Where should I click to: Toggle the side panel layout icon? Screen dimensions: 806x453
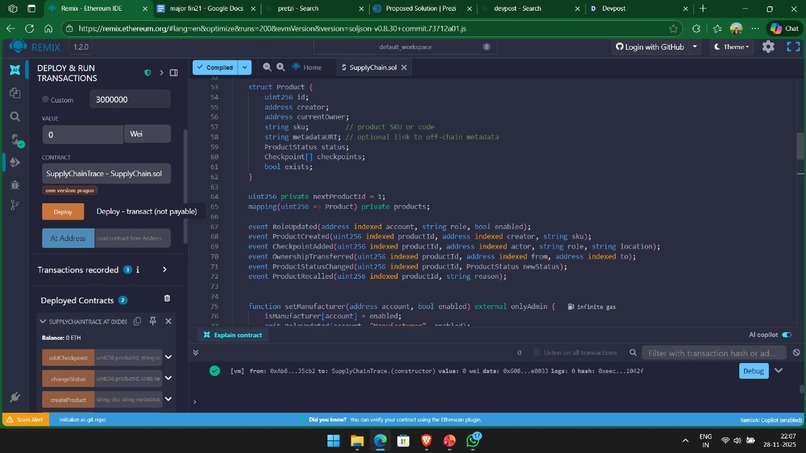coord(174,73)
